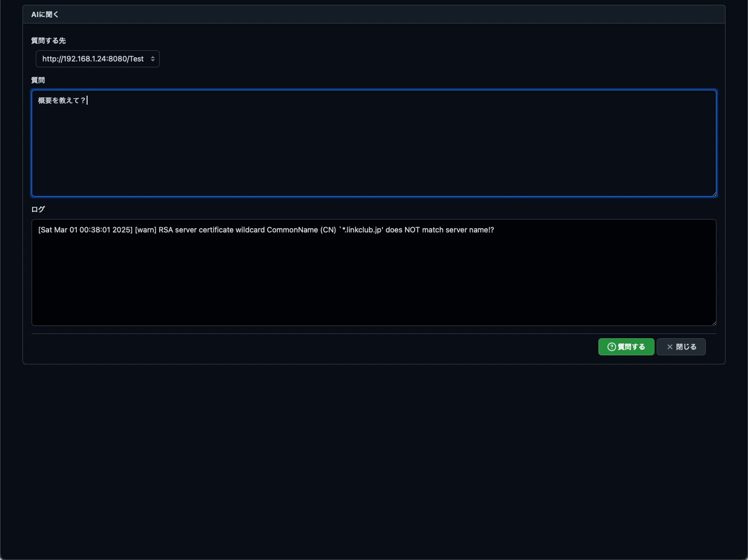This screenshot has height=560, width=748.
Task: Click the ログ field label
Action: [38, 209]
